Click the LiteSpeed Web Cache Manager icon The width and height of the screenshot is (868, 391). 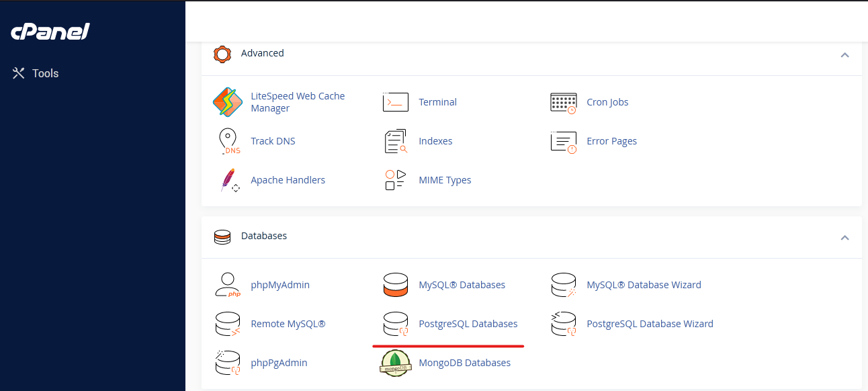(228, 102)
